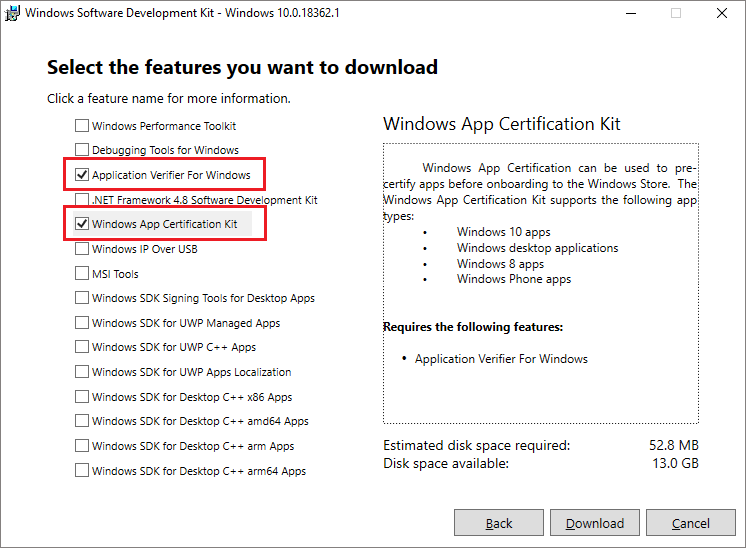Tick Windows SDK for Desktop C++ arm Apps checkbox
The width and height of the screenshot is (746, 548).
click(82, 446)
